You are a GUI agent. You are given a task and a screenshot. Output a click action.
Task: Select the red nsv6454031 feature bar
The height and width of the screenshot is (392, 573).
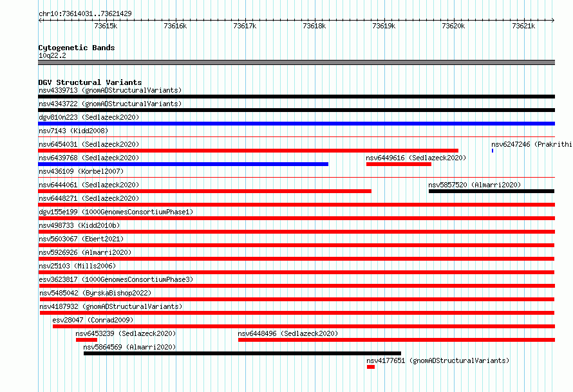click(x=248, y=151)
